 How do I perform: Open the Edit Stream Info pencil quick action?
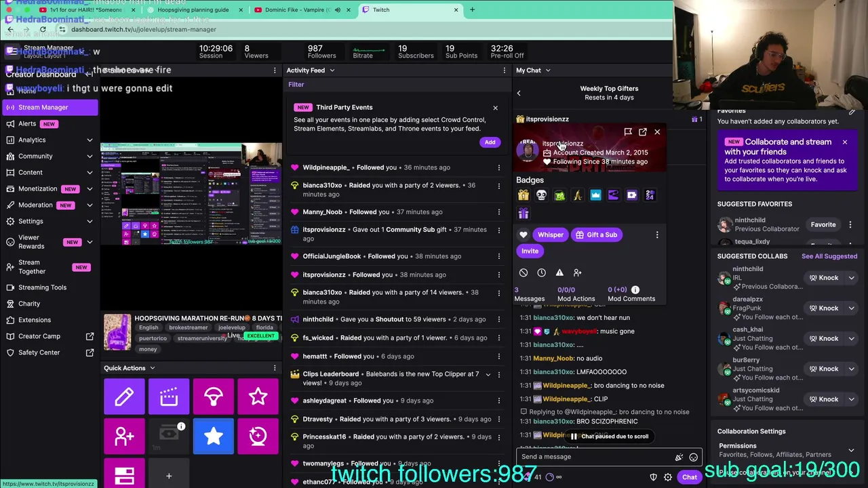coord(124,396)
